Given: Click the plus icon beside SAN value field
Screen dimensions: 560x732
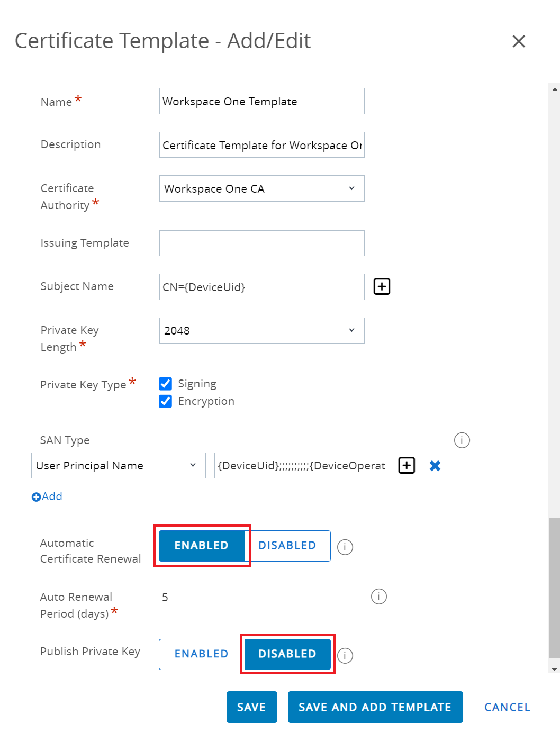Looking at the screenshot, I should tap(406, 465).
